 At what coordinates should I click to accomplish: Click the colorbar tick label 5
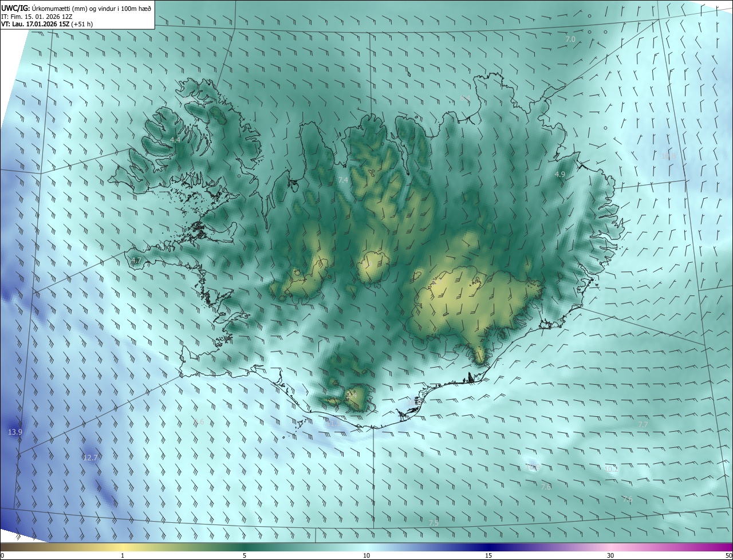pos(245,555)
